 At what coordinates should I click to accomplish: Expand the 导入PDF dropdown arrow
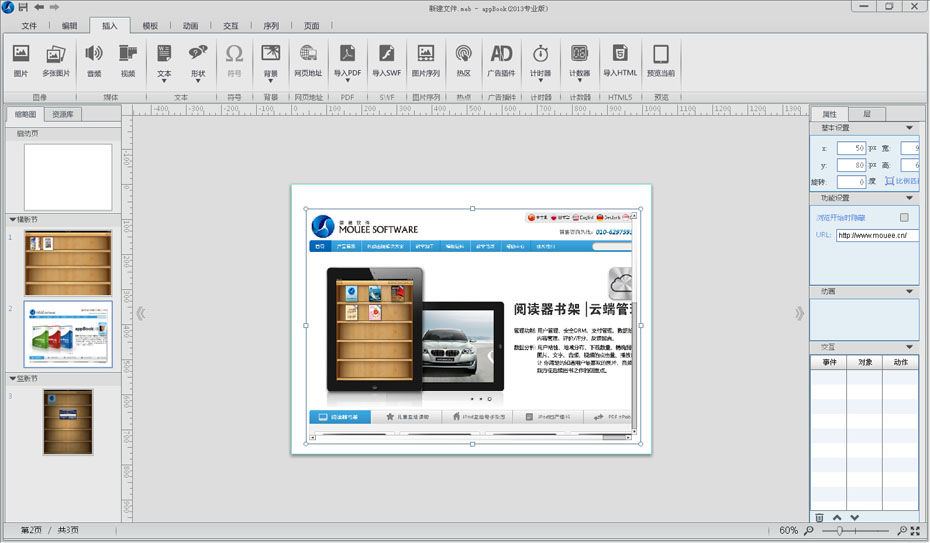[347, 81]
